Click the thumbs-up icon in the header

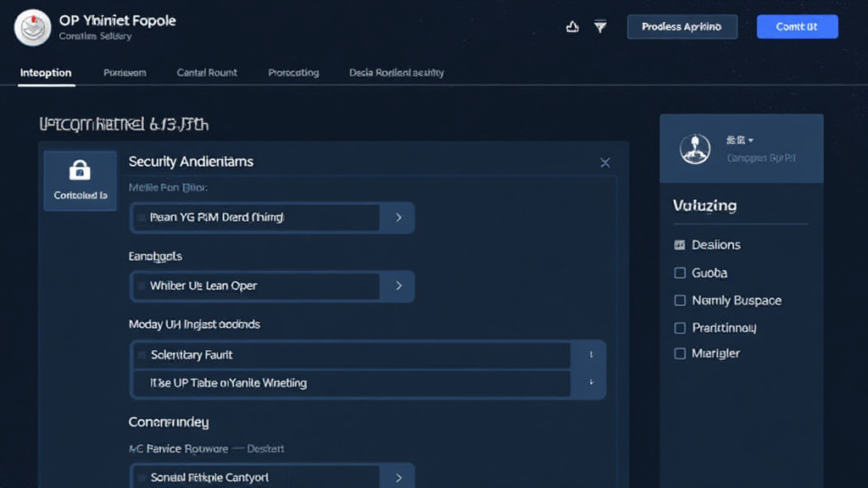[572, 26]
